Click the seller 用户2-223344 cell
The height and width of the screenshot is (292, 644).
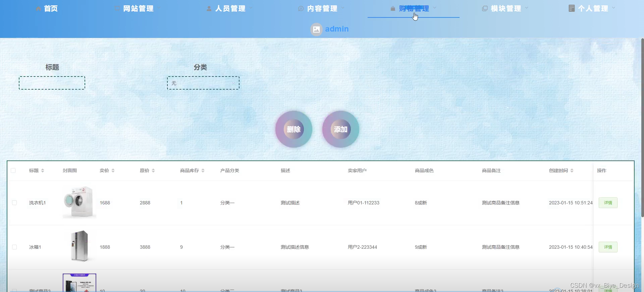tap(362, 247)
